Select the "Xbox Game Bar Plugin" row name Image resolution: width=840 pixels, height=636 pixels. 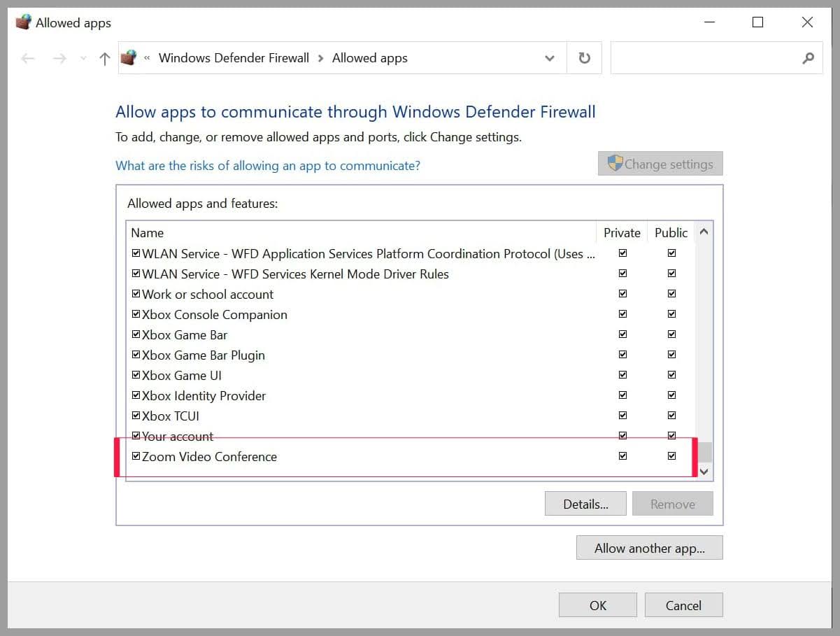coord(204,355)
